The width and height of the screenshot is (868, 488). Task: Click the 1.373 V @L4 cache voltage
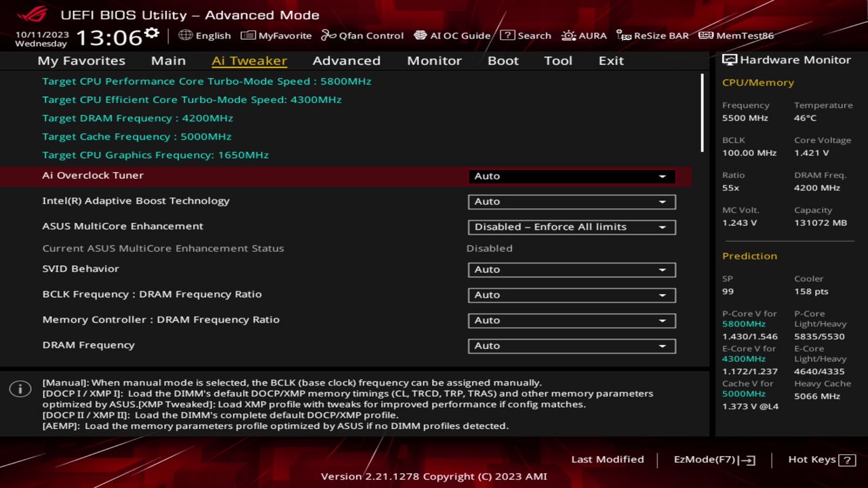[x=751, y=407]
